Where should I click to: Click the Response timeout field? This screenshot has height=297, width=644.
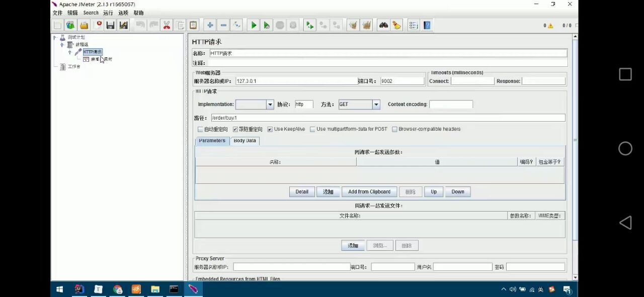click(543, 81)
